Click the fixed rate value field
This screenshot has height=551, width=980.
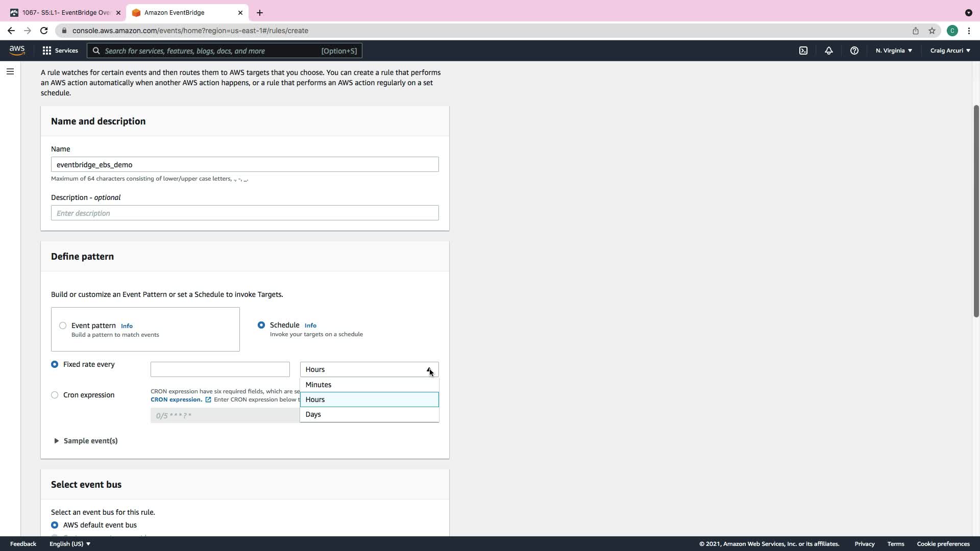tap(220, 369)
